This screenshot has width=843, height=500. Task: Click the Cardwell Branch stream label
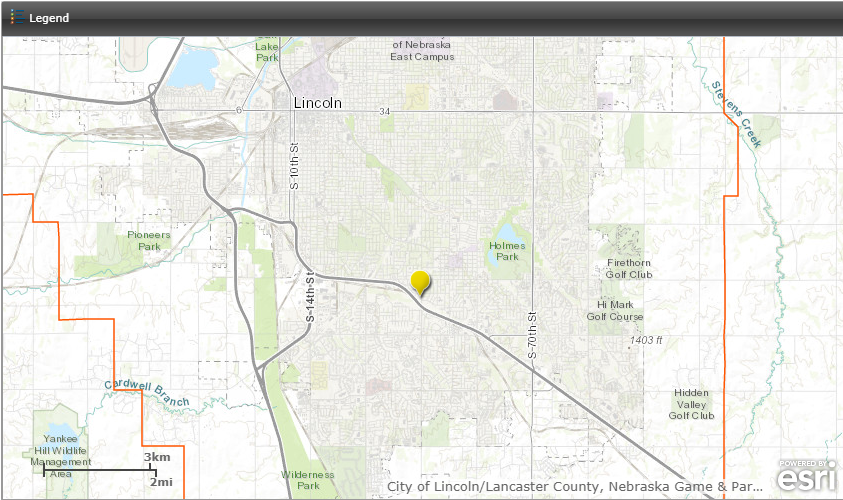click(146, 394)
